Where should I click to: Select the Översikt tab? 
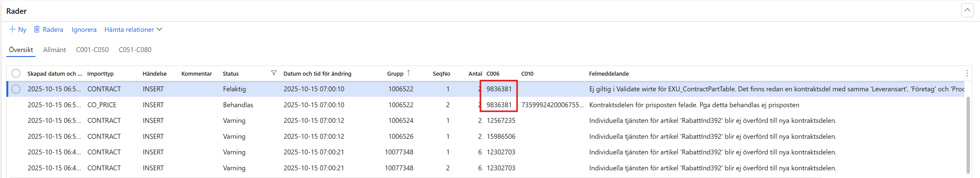(x=21, y=50)
